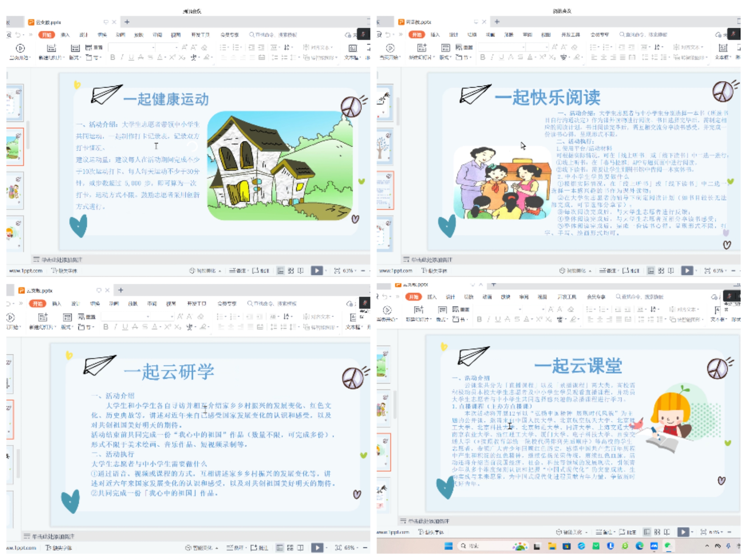Image resolution: width=747 pixels, height=560 pixels.
Task: Switch to 设计 tab in 一起云课堂 window
Action: [x=450, y=297]
